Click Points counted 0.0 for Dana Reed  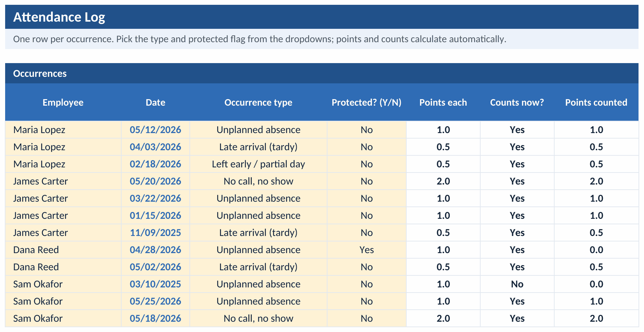point(596,250)
